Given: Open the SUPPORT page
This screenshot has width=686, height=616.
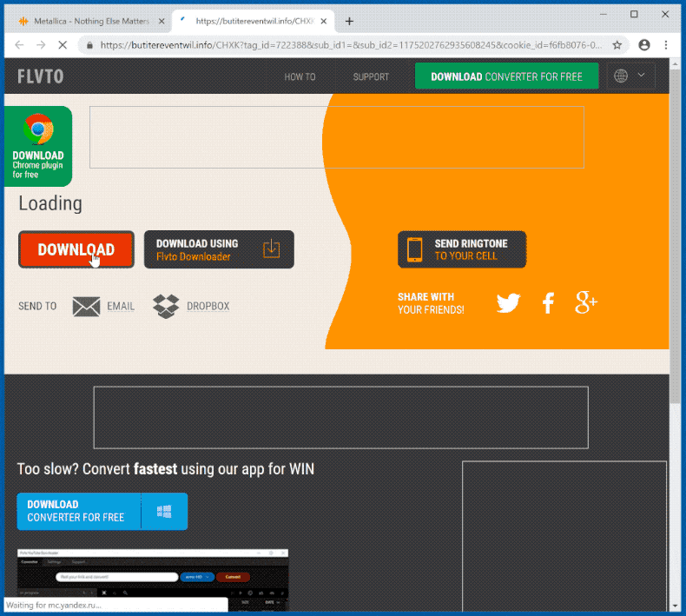Looking at the screenshot, I should point(371,77).
